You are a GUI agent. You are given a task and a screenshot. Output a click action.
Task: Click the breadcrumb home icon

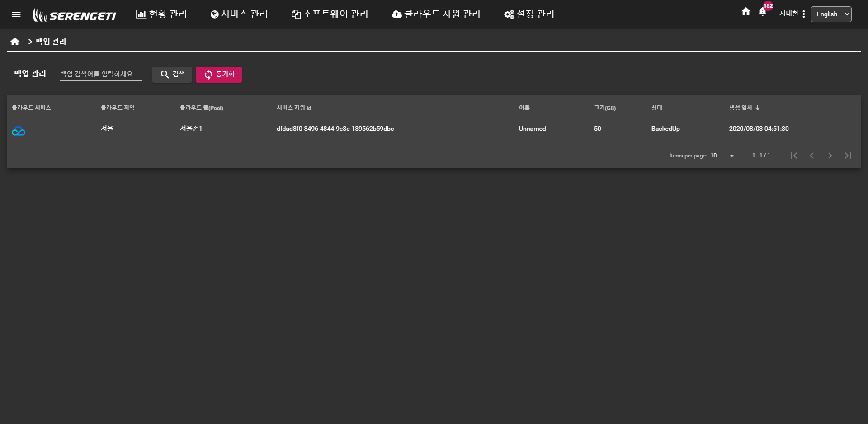click(15, 42)
